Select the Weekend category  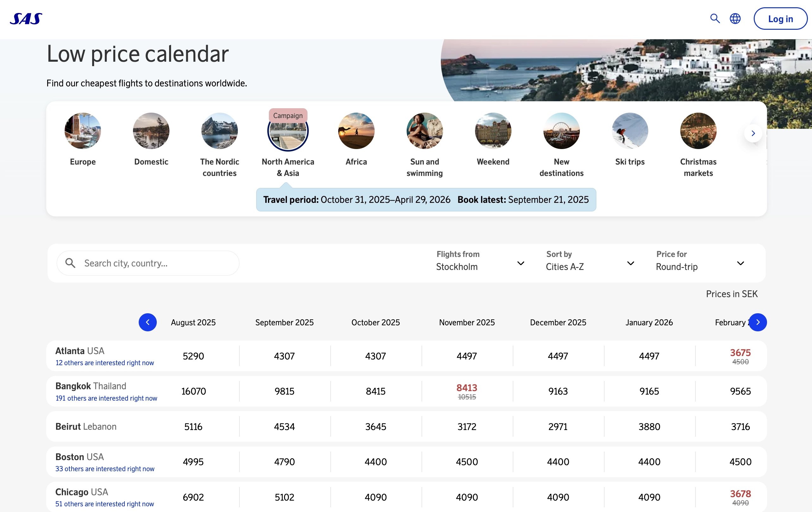[x=493, y=131]
